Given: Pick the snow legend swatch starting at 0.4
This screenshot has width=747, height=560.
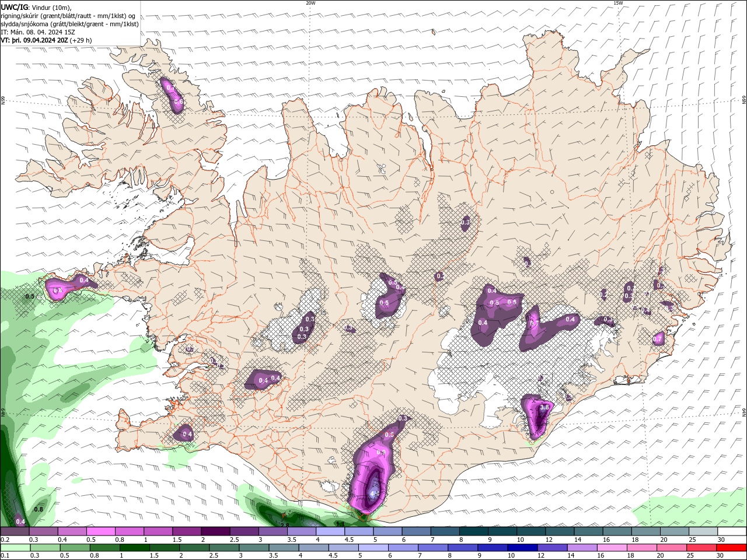Looking at the screenshot, I should (72, 531).
